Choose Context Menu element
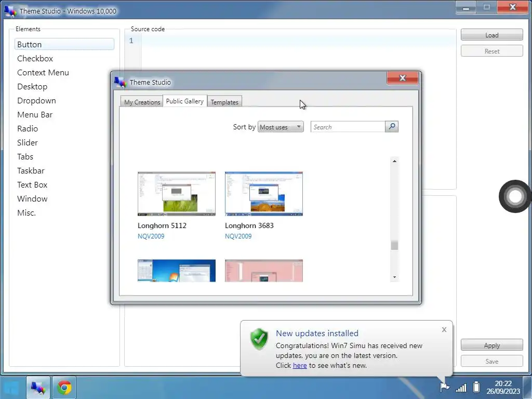This screenshot has height=399, width=532. coord(64,73)
